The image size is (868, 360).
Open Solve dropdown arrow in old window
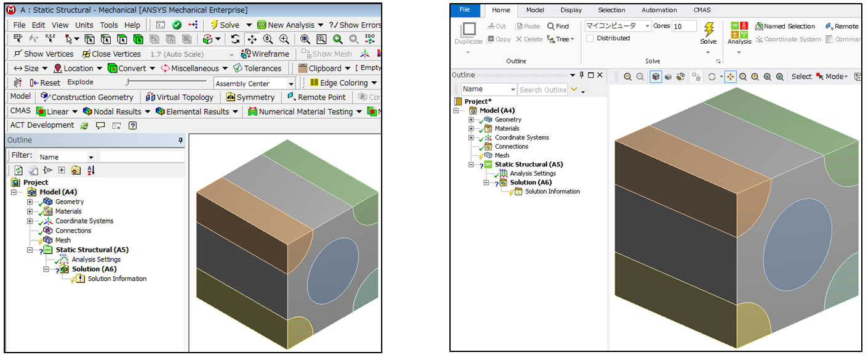pyautogui.click(x=249, y=25)
